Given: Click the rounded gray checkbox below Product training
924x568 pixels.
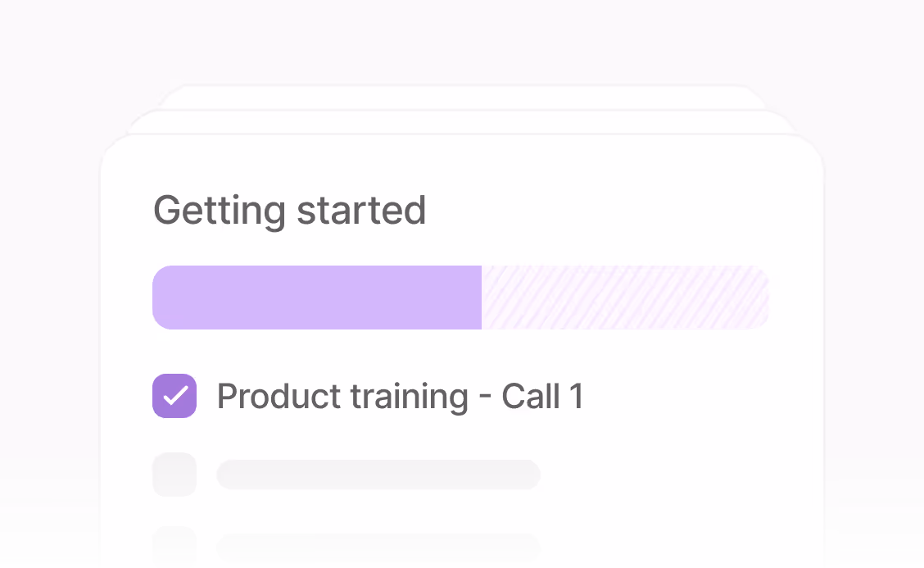Looking at the screenshot, I should (x=174, y=475).
